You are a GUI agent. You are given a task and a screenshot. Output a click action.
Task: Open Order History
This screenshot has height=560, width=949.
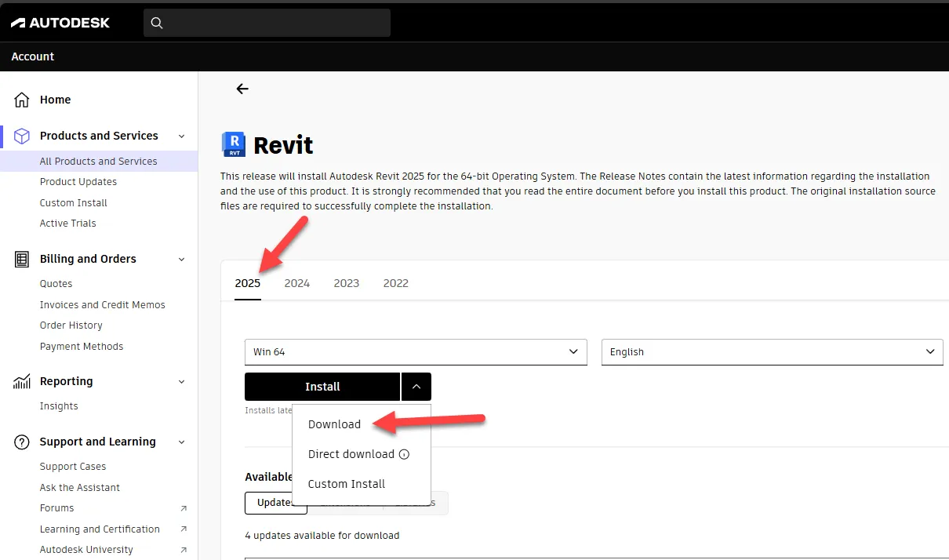coord(71,325)
